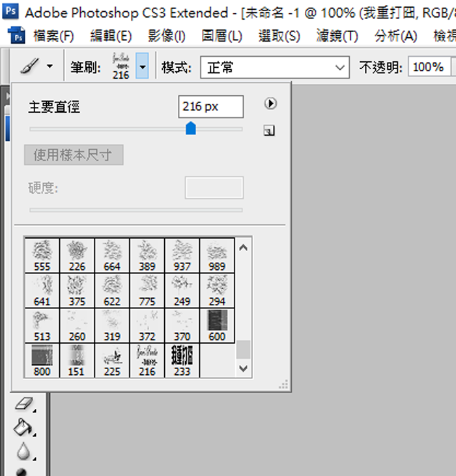Select brush preset 937
This screenshot has height=476, width=456.
click(x=182, y=256)
